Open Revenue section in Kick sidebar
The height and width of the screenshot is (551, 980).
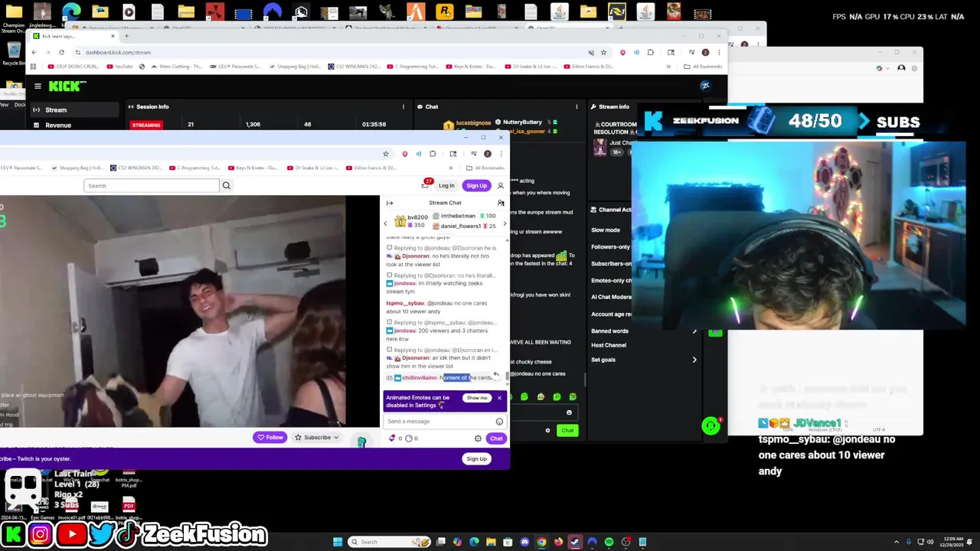click(57, 125)
